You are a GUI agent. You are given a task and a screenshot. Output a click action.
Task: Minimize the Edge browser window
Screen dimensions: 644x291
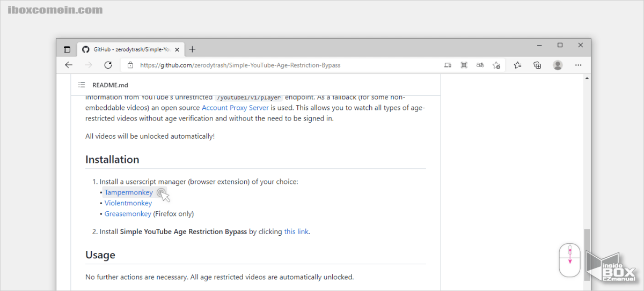click(x=539, y=46)
